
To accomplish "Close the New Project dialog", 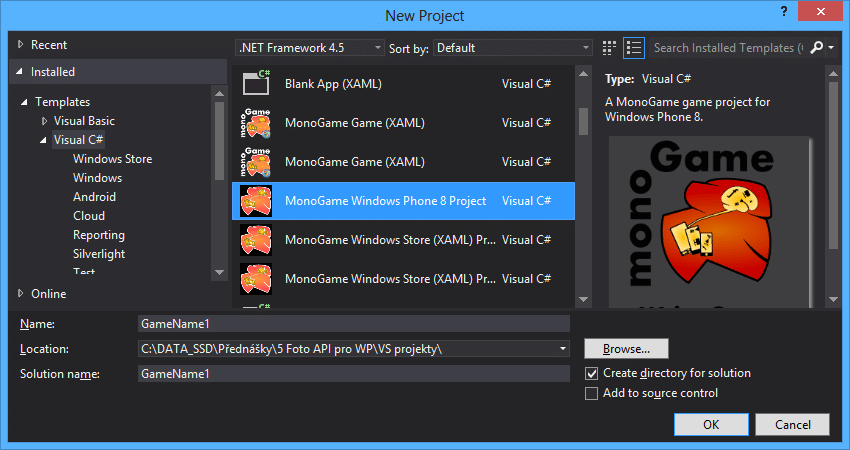I will (820, 11).
